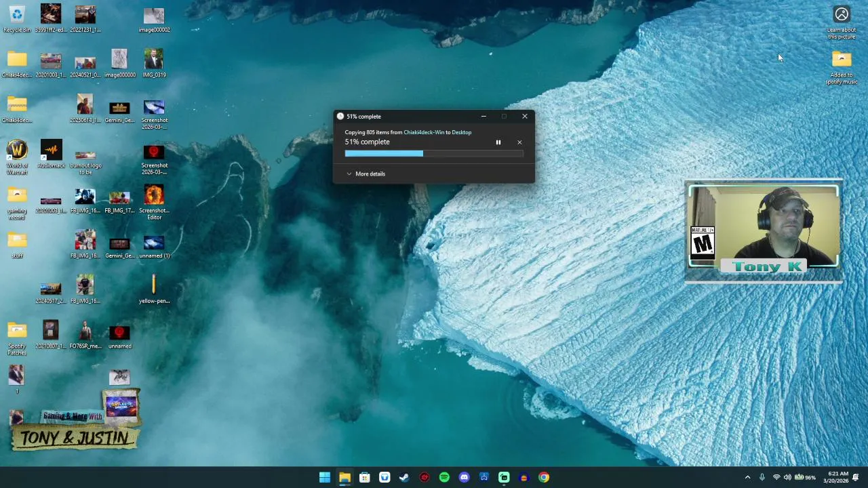Open the Chiaki4deck-Win source link
This screenshot has width=868, height=488.
[424, 132]
